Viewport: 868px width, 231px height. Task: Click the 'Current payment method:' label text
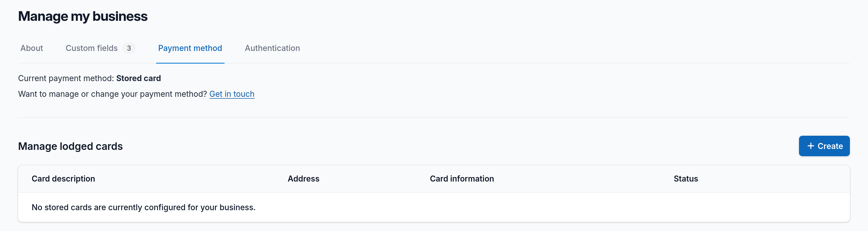[66, 78]
